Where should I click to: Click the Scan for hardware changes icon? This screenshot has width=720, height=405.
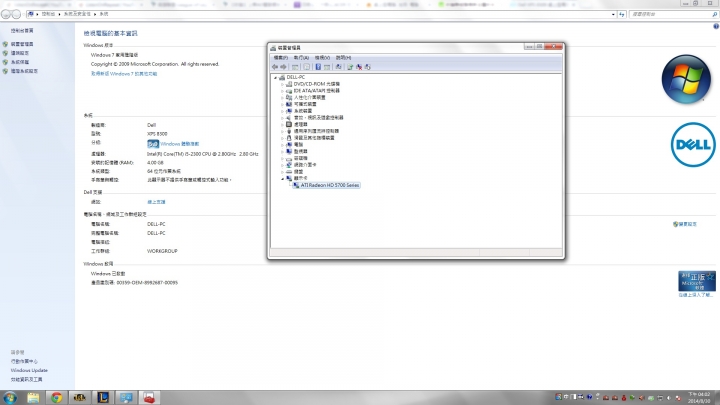[338, 67]
